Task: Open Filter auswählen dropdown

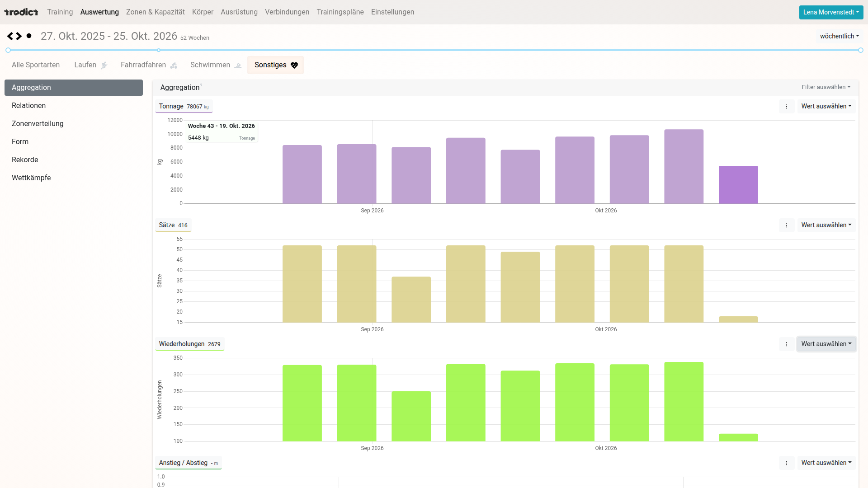Action: (826, 87)
